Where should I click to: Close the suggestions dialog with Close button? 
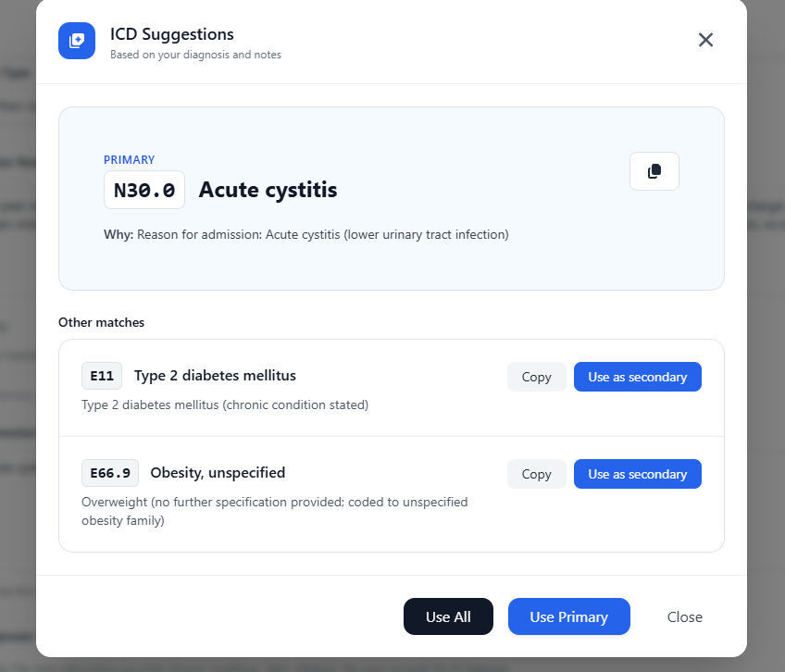pos(684,616)
